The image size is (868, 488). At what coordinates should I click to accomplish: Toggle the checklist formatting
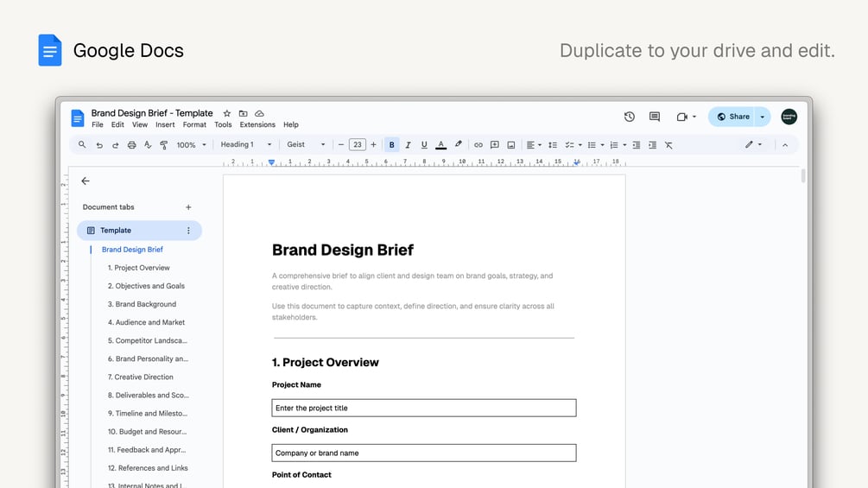pyautogui.click(x=569, y=145)
